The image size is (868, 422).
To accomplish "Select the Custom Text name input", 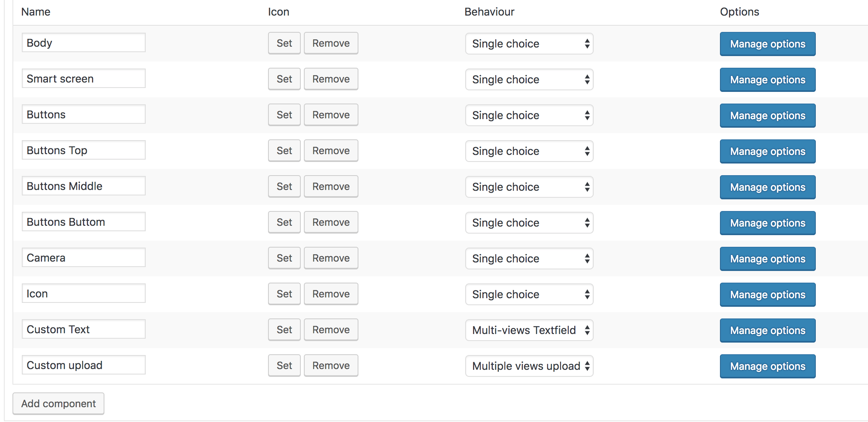I will (84, 329).
